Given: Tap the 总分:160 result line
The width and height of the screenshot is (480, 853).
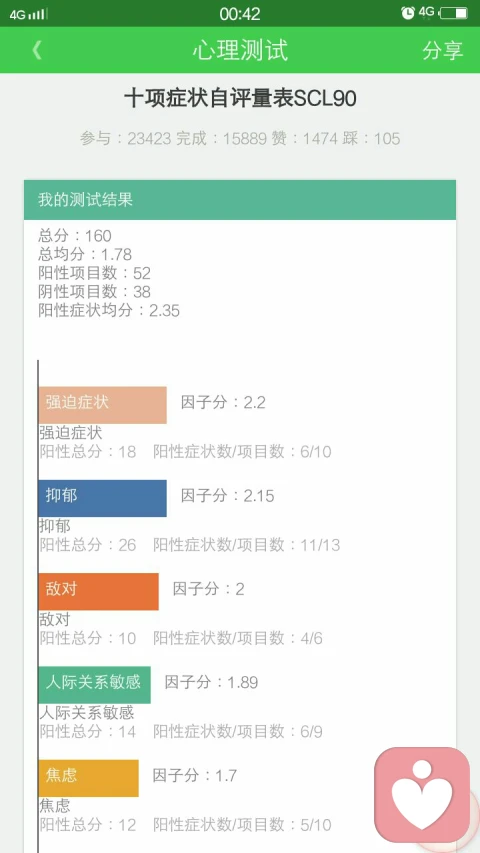Looking at the screenshot, I should (75, 236).
